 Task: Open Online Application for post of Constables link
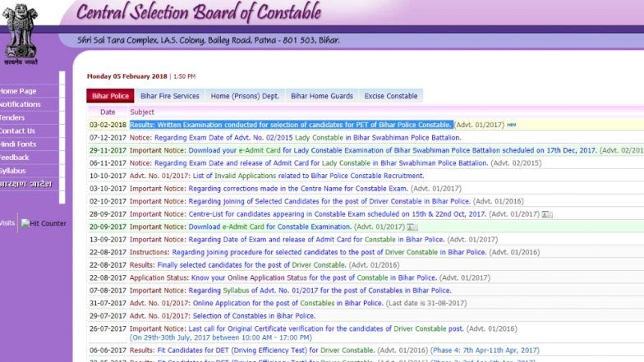[x=287, y=304]
